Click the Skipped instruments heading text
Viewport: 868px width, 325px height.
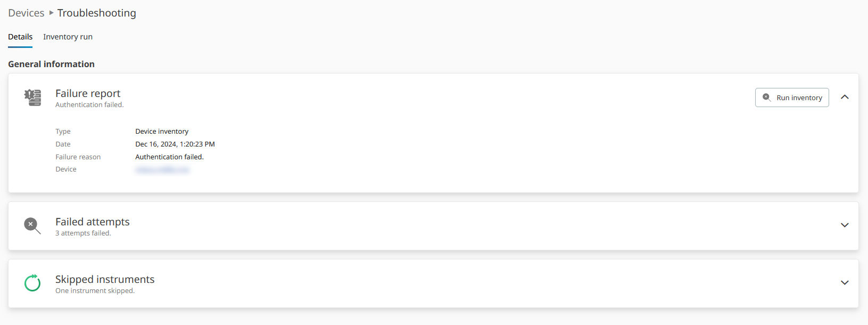pos(105,279)
